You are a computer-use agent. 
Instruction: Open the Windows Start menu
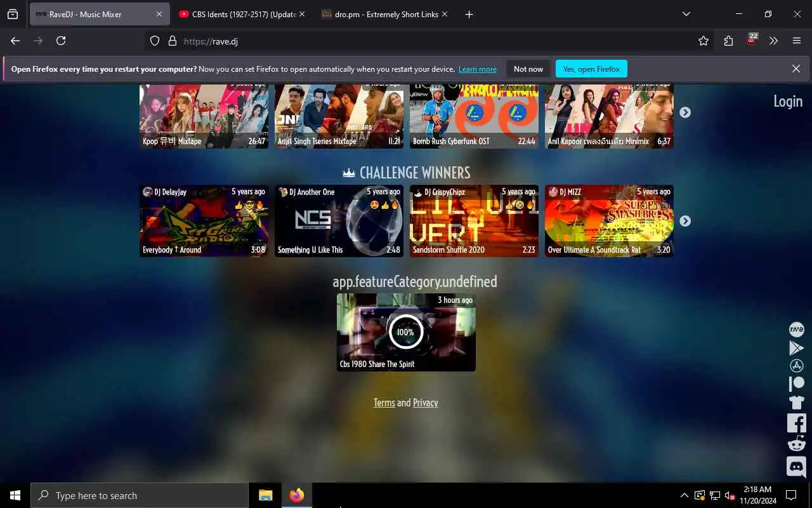tap(15, 495)
